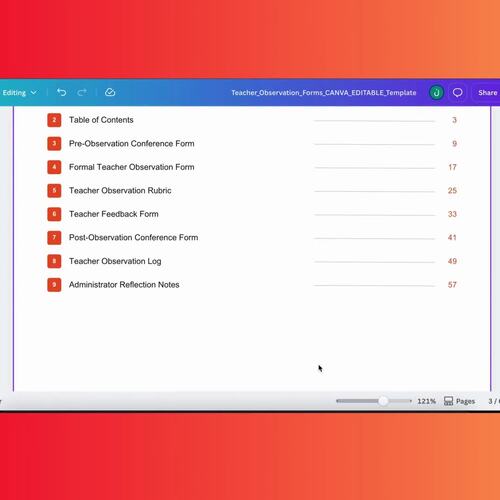The width and height of the screenshot is (500, 500).
Task: Click page number 9 in contents
Action: [x=454, y=144]
